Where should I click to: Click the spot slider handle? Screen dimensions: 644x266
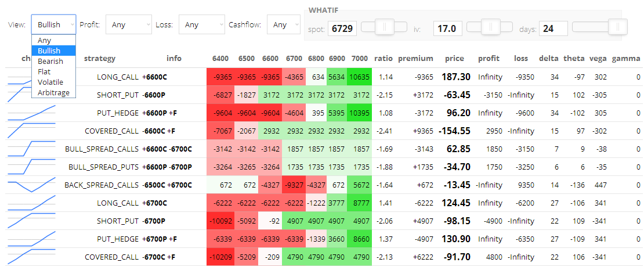(385, 27)
